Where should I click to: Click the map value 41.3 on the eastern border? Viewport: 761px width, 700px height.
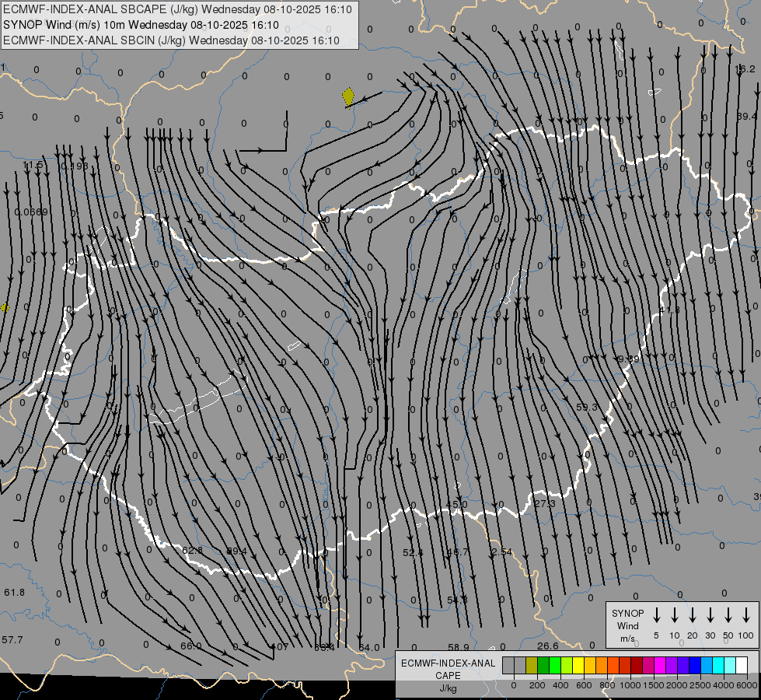670,310
